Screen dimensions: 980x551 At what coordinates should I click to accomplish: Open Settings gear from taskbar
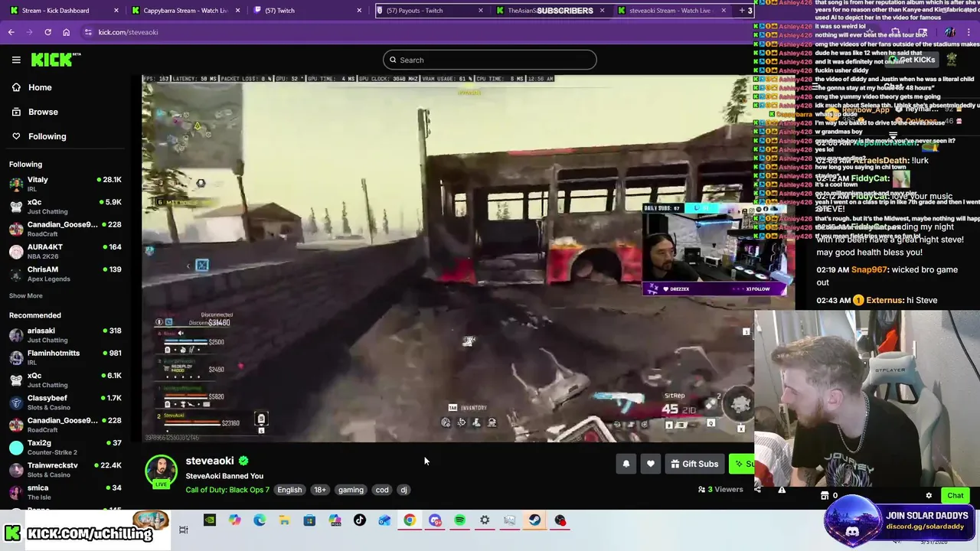(485, 520)
